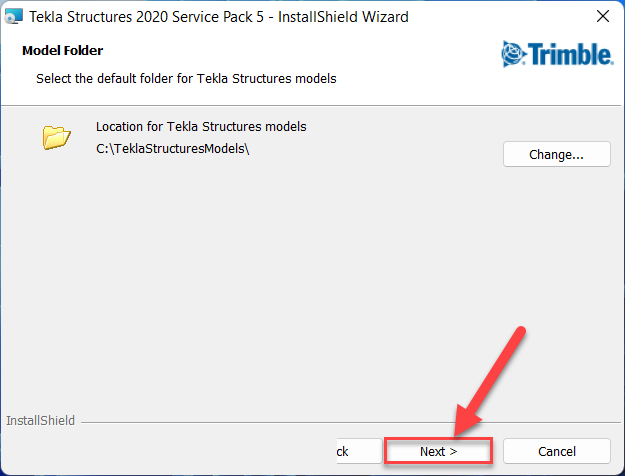This screenshot has height=476, width=625.
Task: Click the Change... button
Action: pos(556,155)
